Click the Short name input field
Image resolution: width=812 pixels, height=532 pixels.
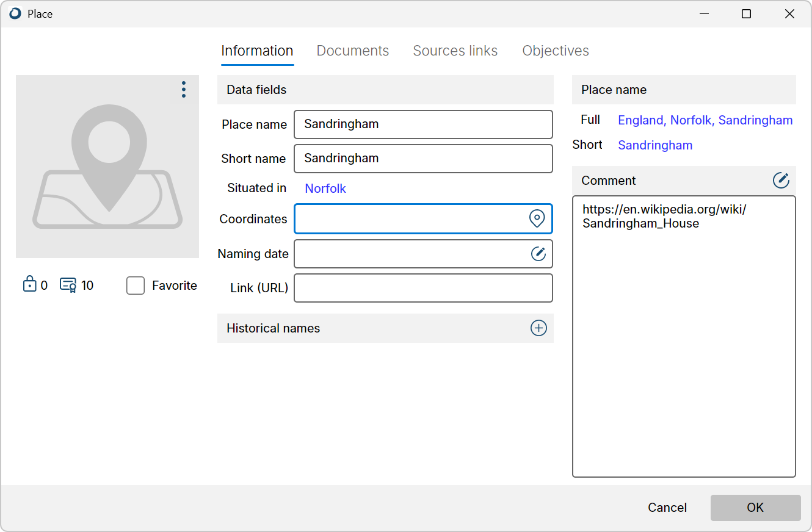tap(423, 159)
